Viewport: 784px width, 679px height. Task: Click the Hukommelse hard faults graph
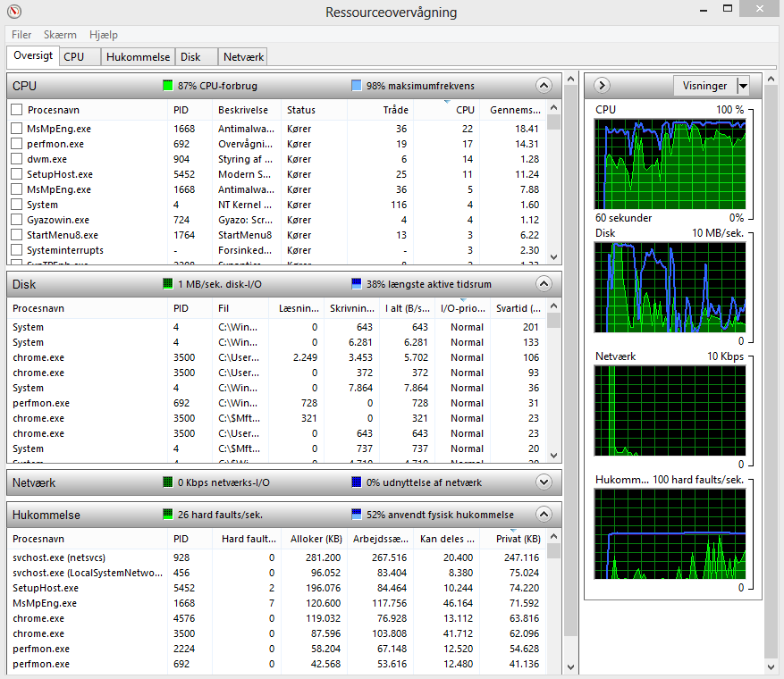pyautogui.click(x=670, y=534)
